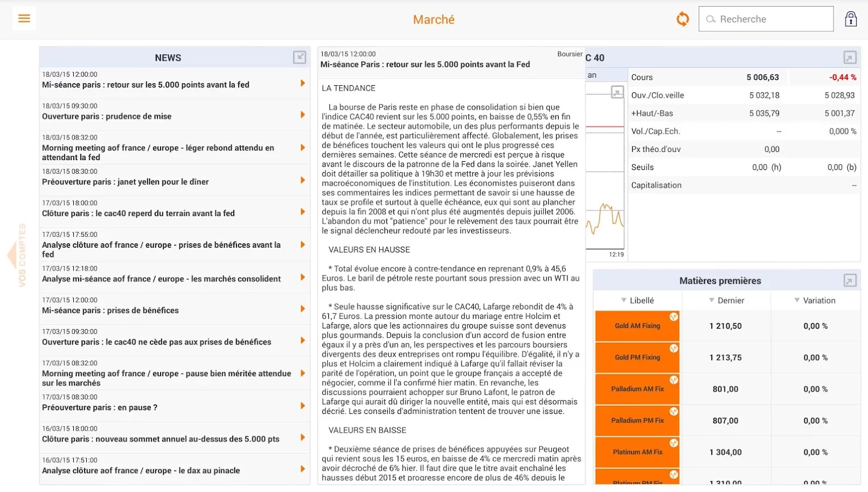Open arrow for Morning meeting pause bien méritée

pos(302,373)
